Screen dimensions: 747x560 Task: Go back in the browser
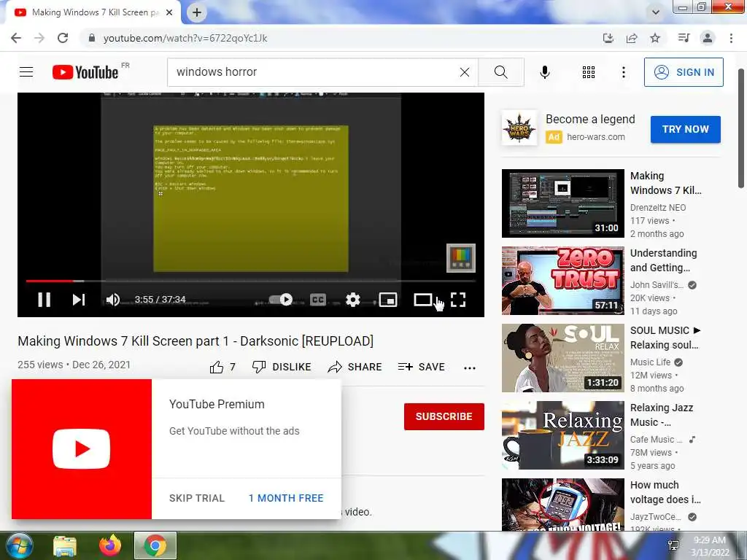click(x=16, y=38)
